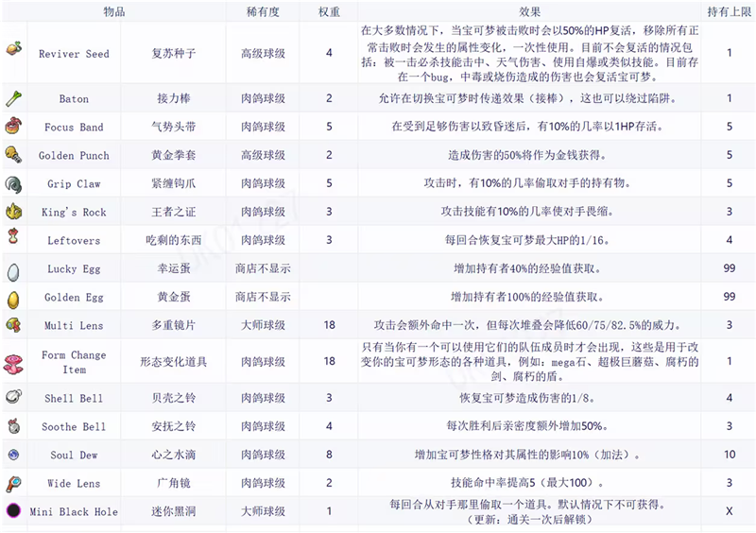Screen dimensions: 756x533
Task: Select the text 'Focus Band'
Action: pos(74,128)
